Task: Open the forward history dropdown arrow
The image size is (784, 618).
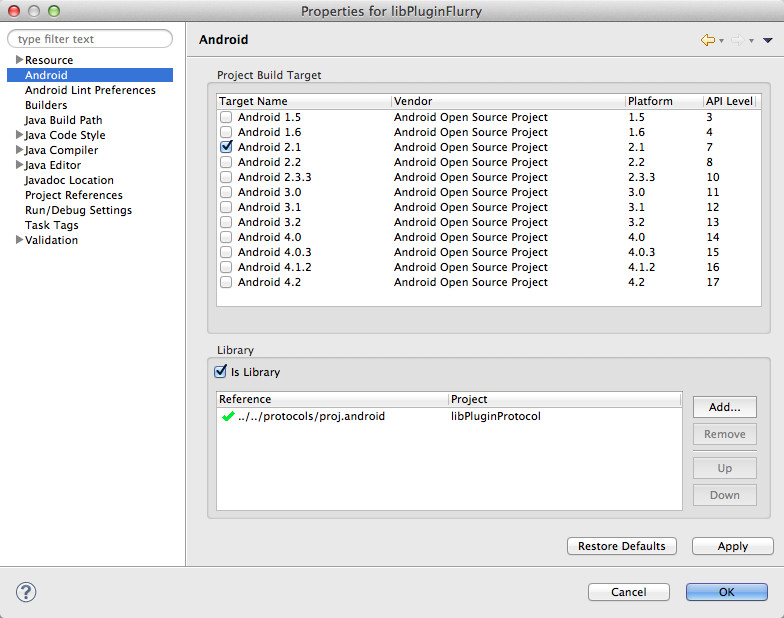Action: [752, 41]
